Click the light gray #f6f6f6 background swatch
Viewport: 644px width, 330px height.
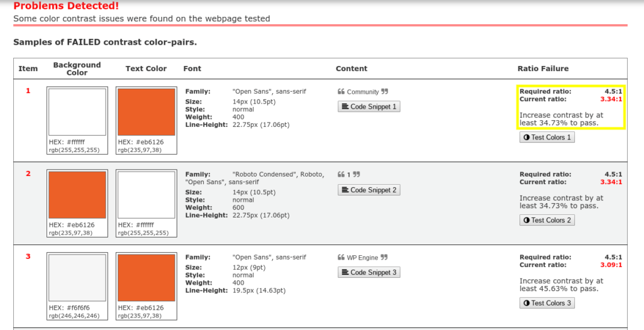tap(77, 278)
